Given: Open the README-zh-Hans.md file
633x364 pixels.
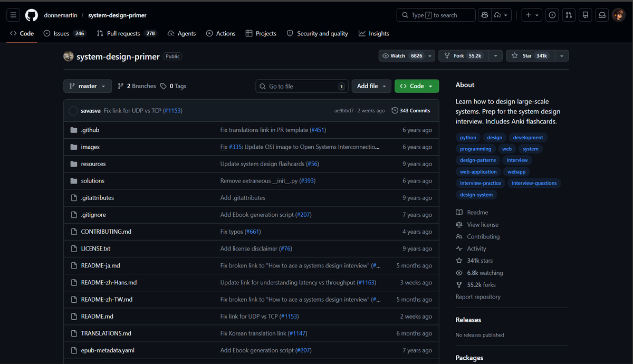Looking at the screenshot, I should coord(109,283).
